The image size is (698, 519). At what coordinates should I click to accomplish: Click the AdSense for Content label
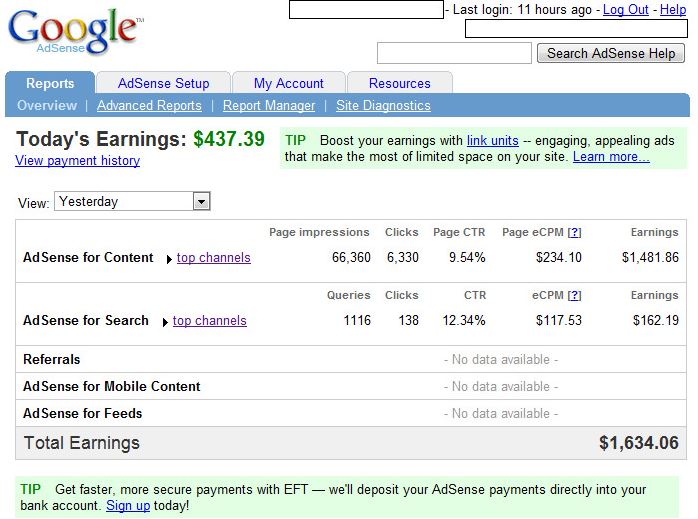tap(88, 257)
